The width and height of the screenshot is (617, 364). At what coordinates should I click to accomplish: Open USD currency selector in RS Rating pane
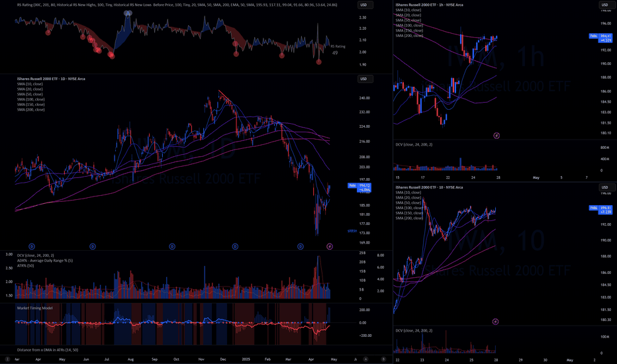coord(365,5)
